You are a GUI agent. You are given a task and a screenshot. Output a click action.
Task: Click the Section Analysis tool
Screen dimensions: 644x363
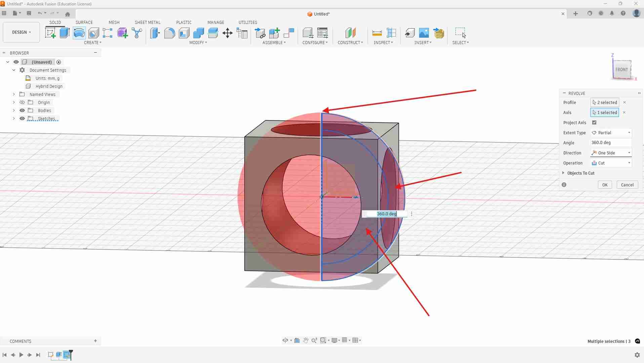click(392, 33)
